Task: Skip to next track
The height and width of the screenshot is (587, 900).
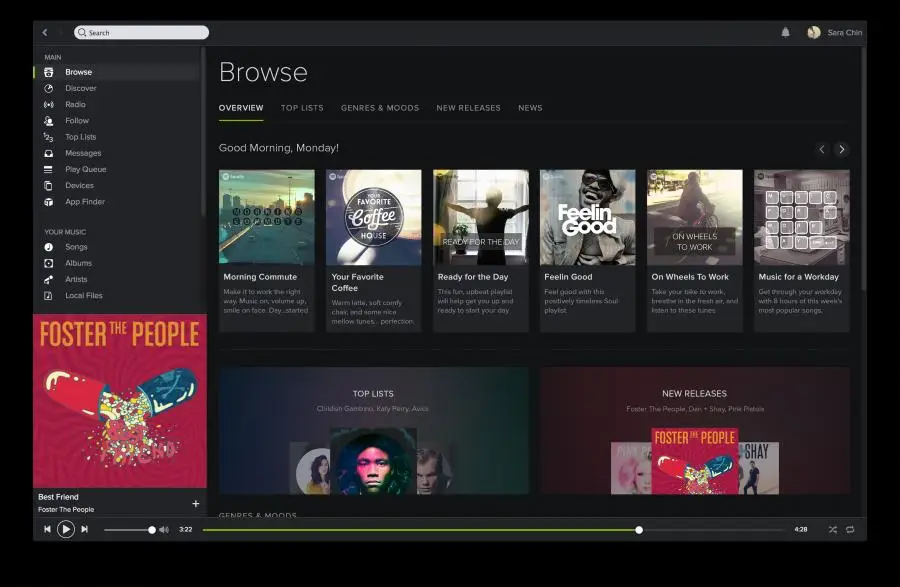Action: 84,529
